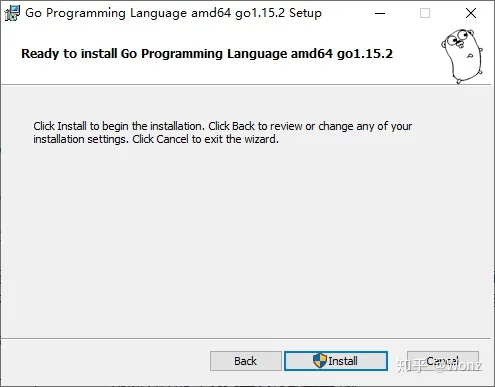Click the blank footer area left of Back

(x=105, y=361)
